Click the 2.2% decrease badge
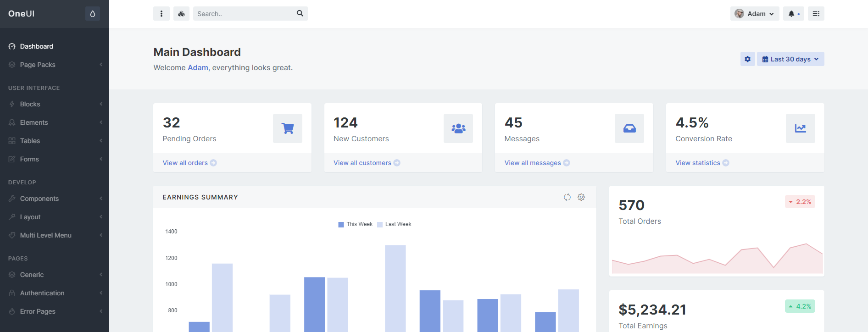 800,202
